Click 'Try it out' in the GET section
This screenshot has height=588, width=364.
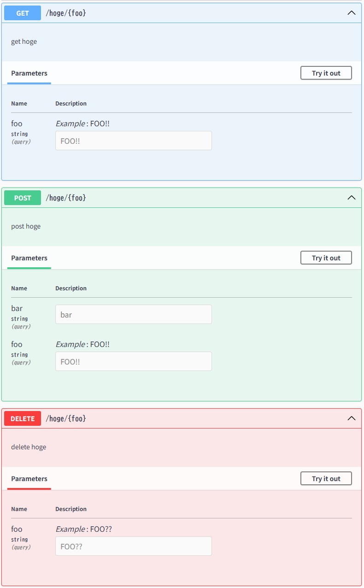tap(326, 73)
